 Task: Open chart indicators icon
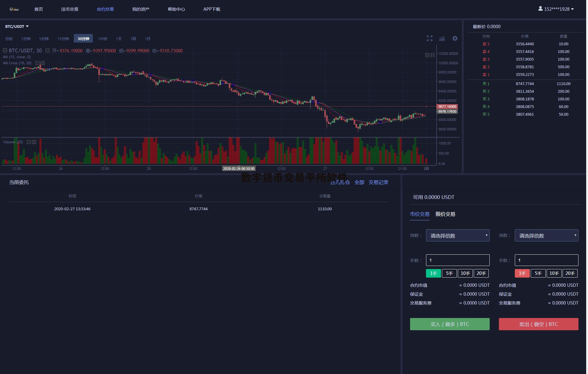pyautogui.click(x=442, y=38)
